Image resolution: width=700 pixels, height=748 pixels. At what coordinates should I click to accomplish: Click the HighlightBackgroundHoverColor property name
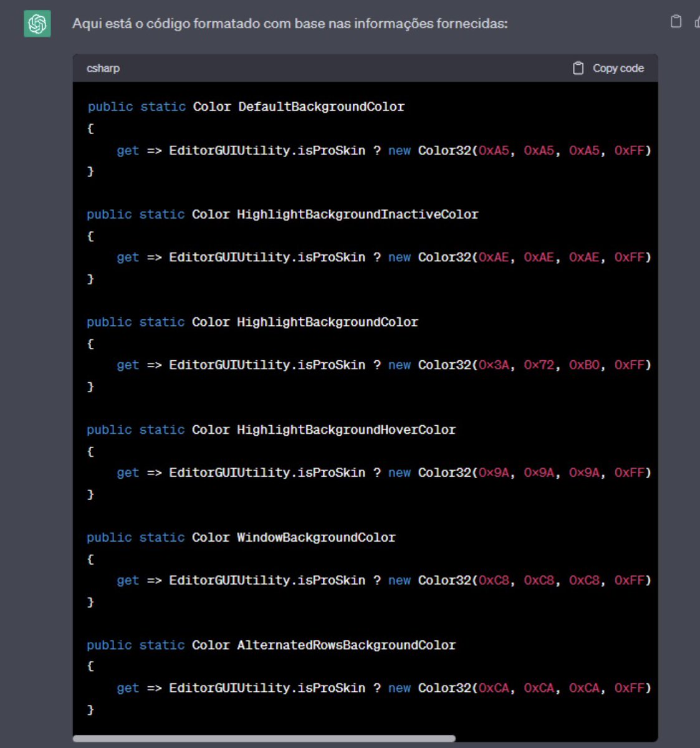point(347,430)
